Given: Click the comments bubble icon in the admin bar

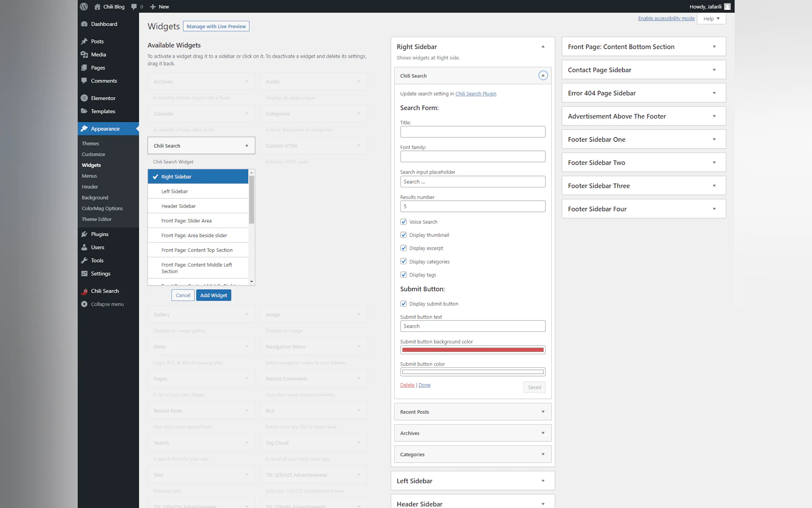Looking at the screenshot, I should (x=134, y=6).
